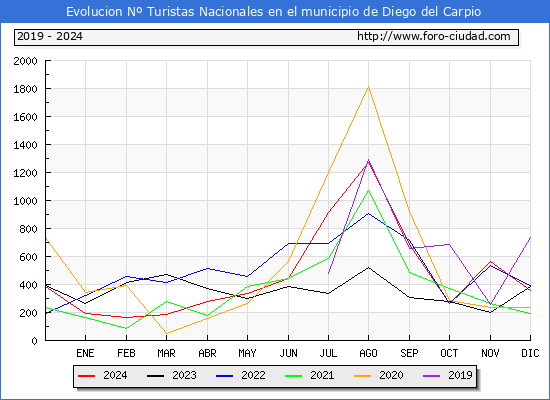Click the 2000 y-axis value

(x=25, y=61)
